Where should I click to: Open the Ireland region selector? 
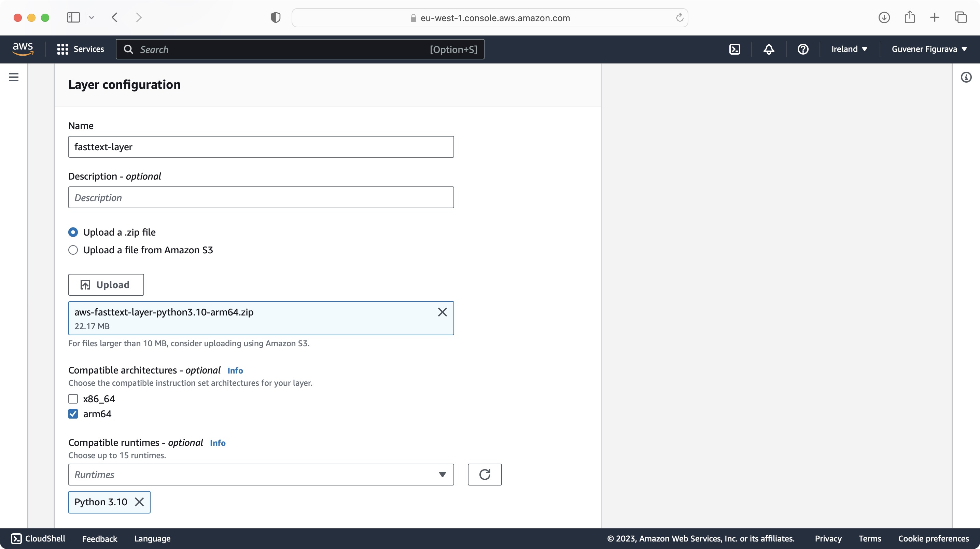(x=849, y=49)
